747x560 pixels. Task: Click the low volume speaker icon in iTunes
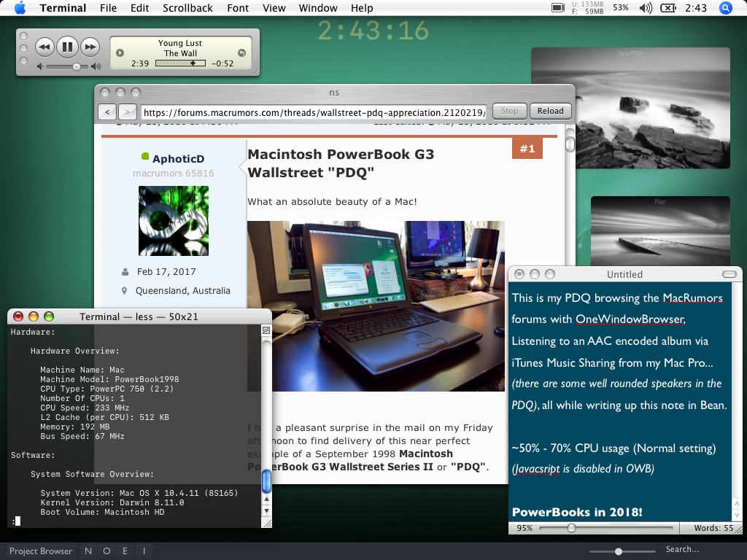[40, 66]
